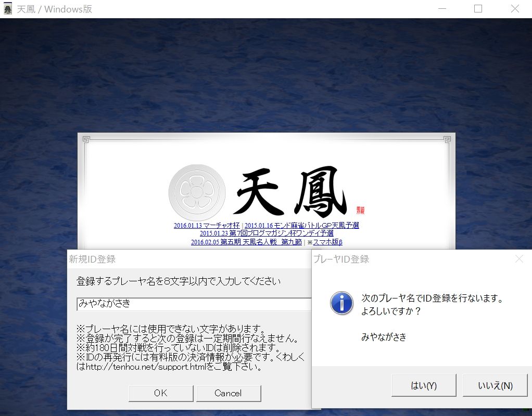
Task: Click the 約180日間対戦 deletion notice line
Action: click(x=178, y=348)
